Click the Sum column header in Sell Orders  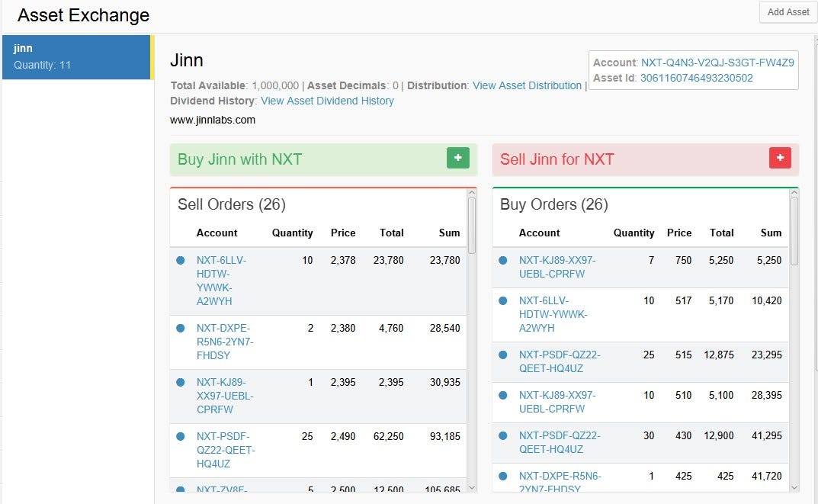(x=449, y=233)
